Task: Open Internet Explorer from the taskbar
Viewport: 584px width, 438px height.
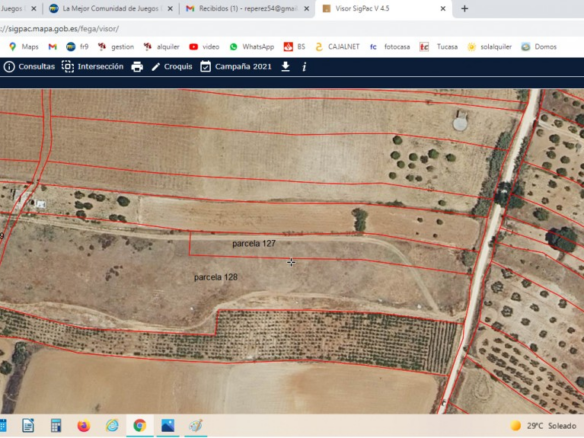Action: pyautogui.click(x=112, y=425)
